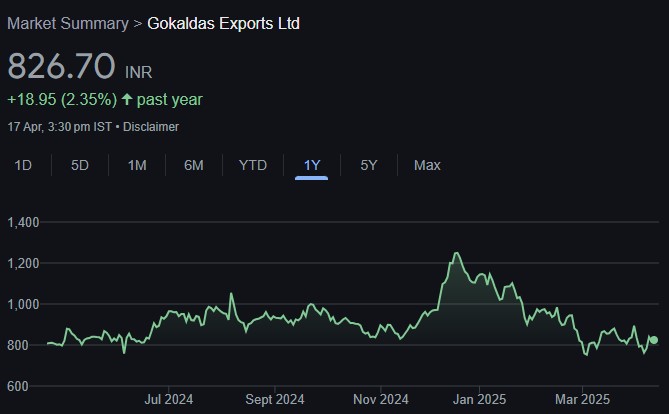The image size is (669, 414).
Task: Select the active 1Y tab
Action: [x=312, y=165]
